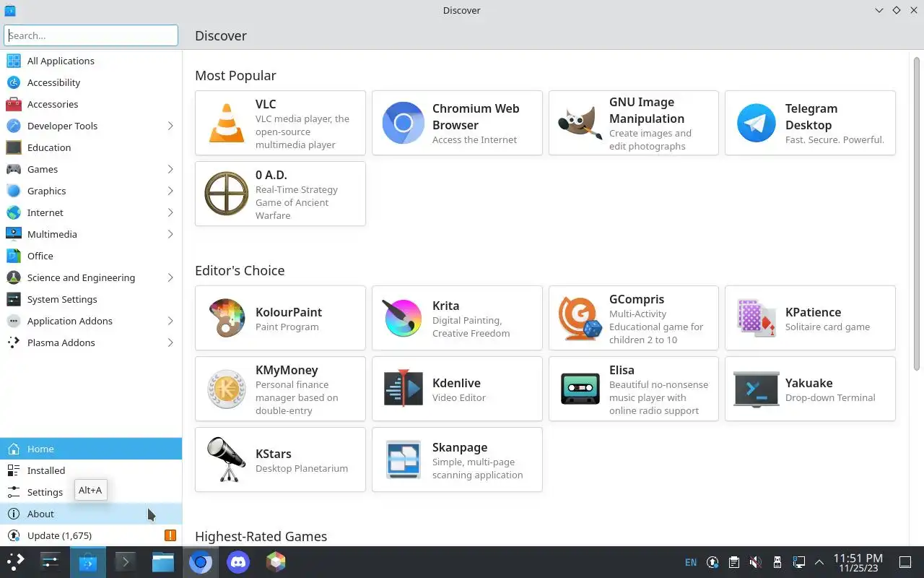Open the clock showing 11:51 PM

point(858,562)
